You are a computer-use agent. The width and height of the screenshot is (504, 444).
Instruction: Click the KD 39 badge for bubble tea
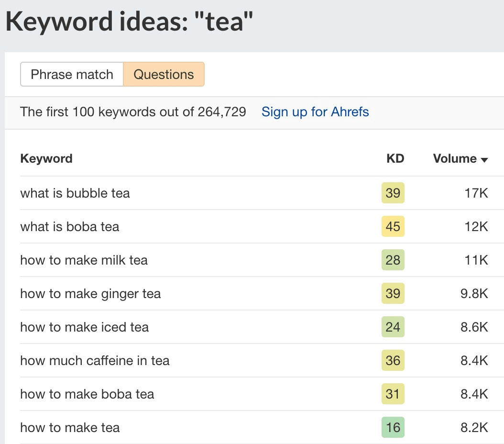tap(393, 193)
